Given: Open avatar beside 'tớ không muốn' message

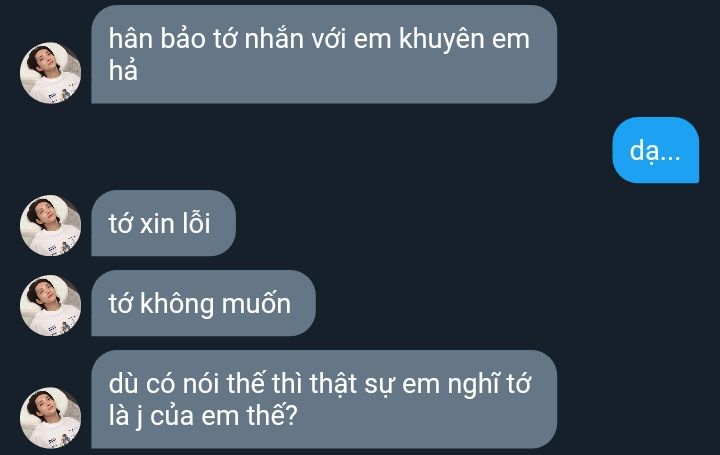Looking at the screenshot, I should click(x=51, y=305).
